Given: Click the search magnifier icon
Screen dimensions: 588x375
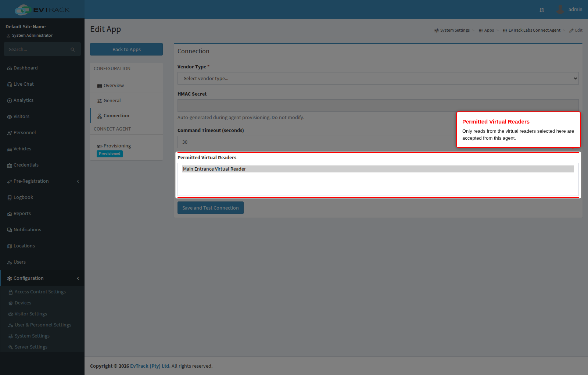Looking at the screenshot, I should 73,50.
